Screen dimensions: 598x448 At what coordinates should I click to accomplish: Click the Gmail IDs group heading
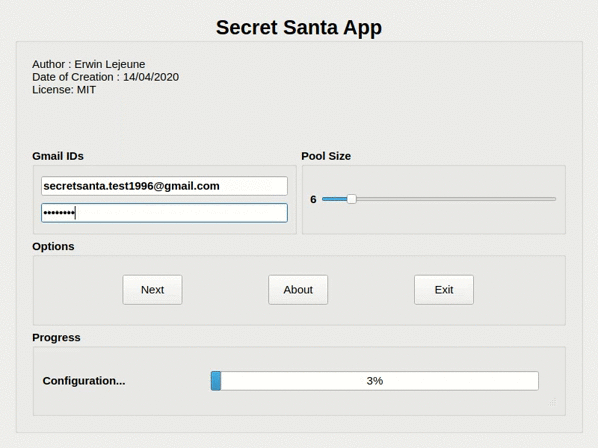(x=58, y=156)
